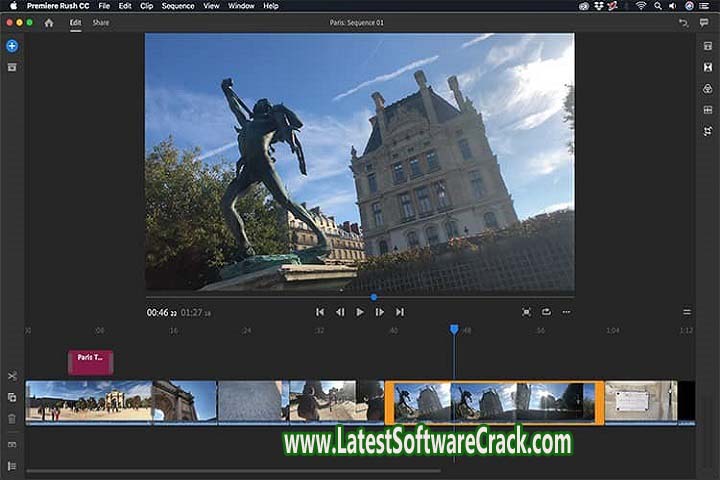Expand the track controls at timeline bottom
Image resolution: width=720 pixels, height=480 pixels.
(12, 466)
